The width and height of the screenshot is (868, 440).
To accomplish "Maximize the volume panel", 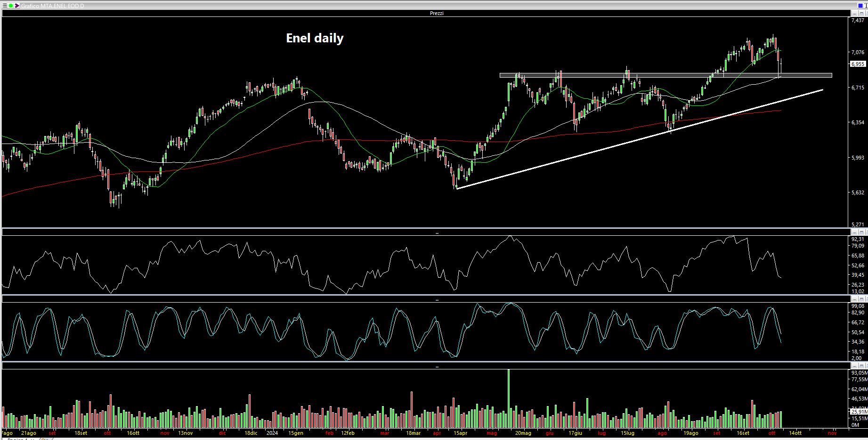I will pyautogui.click(x=861, y=365).
